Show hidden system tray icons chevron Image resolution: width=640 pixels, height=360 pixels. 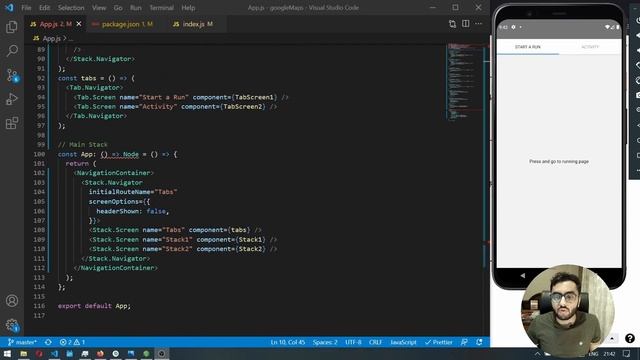[x=537, y=353]
